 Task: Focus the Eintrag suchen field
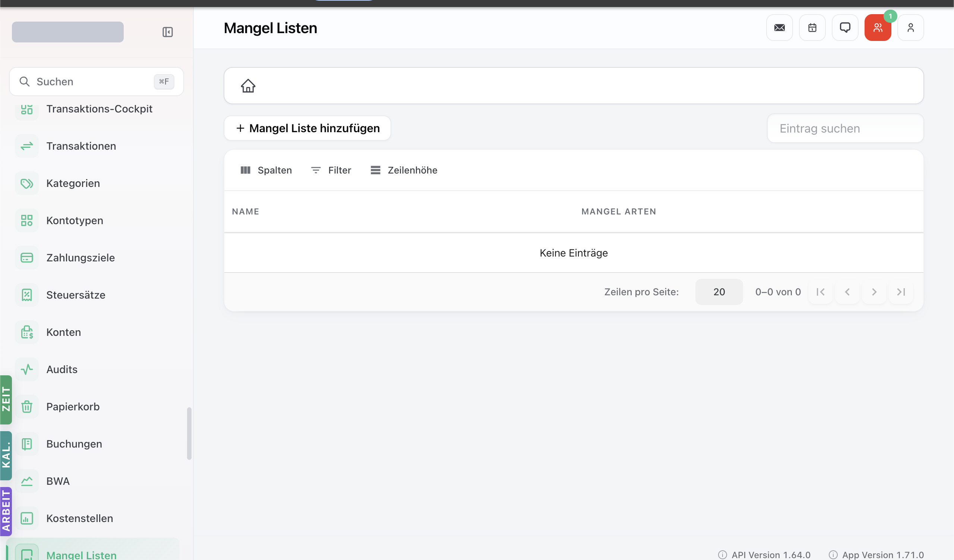[x=845, y=128]
